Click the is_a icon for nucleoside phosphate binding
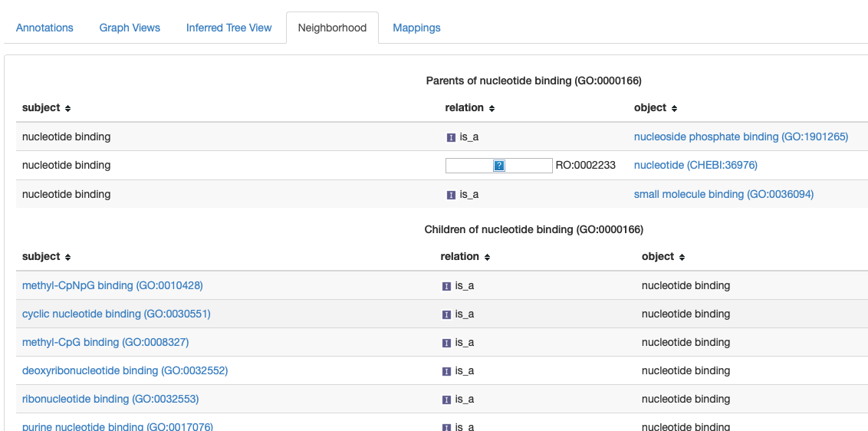Image resolution: width=868 pixels, height=431 pixels. point(451,137)
